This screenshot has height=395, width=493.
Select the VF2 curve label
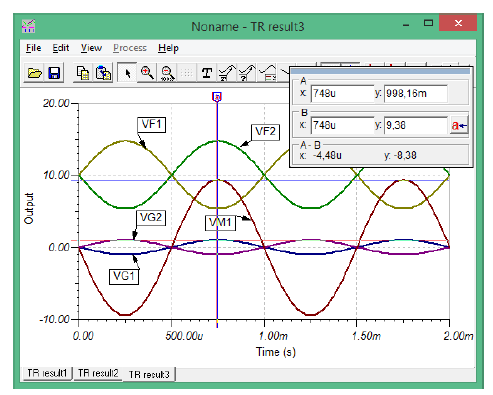265,132
